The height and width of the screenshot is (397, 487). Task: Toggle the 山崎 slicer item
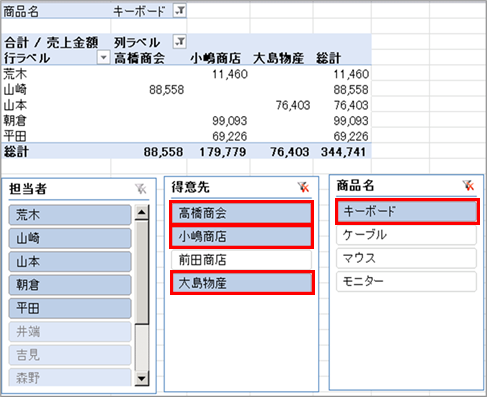(x=70, y=238)
